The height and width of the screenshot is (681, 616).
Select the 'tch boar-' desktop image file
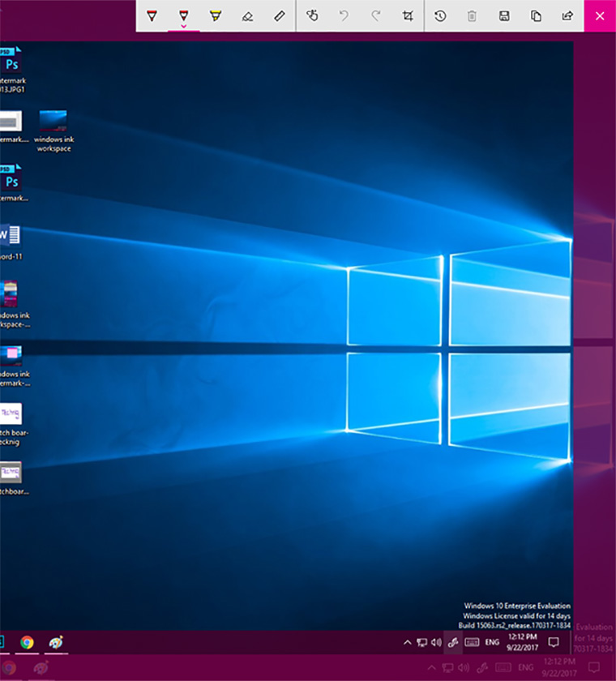point(12,424)
